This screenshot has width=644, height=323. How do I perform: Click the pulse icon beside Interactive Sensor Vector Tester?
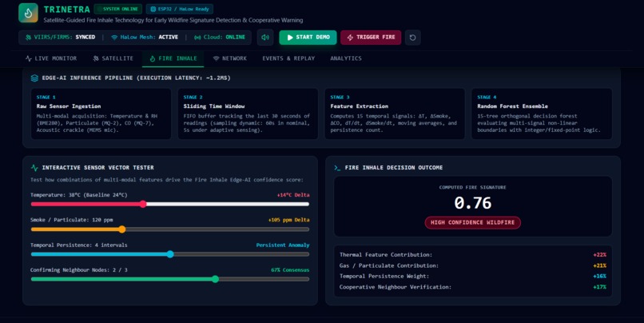(x=34, y=168)
